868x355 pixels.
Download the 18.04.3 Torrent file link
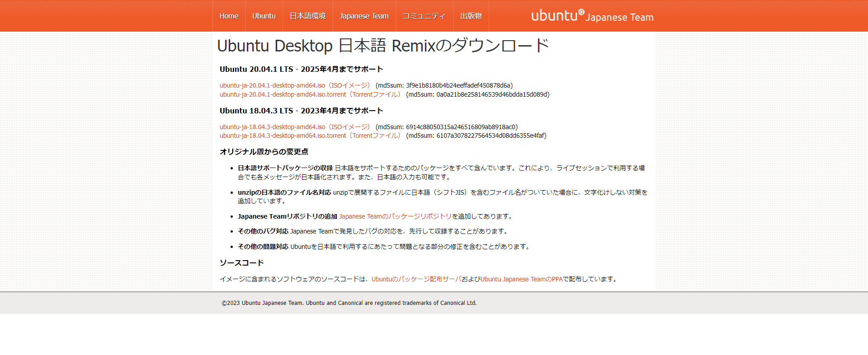point(311,135)
